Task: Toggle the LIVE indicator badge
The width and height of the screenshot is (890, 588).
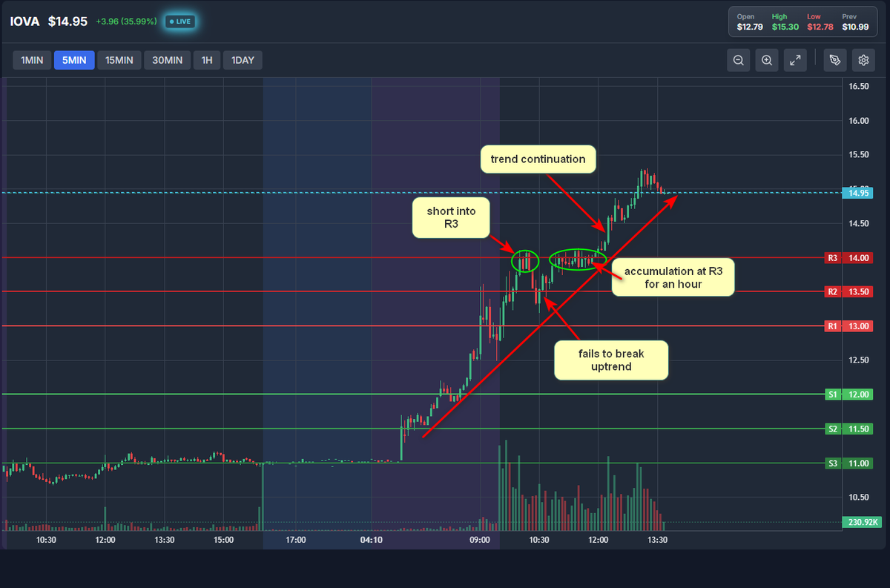Action: click(180, 22)
